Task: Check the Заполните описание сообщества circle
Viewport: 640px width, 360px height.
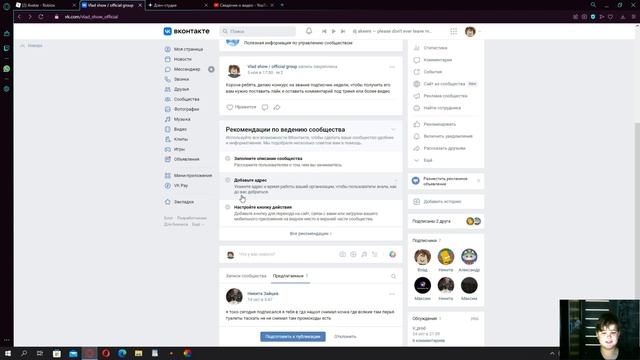Action: click(228, 158)
